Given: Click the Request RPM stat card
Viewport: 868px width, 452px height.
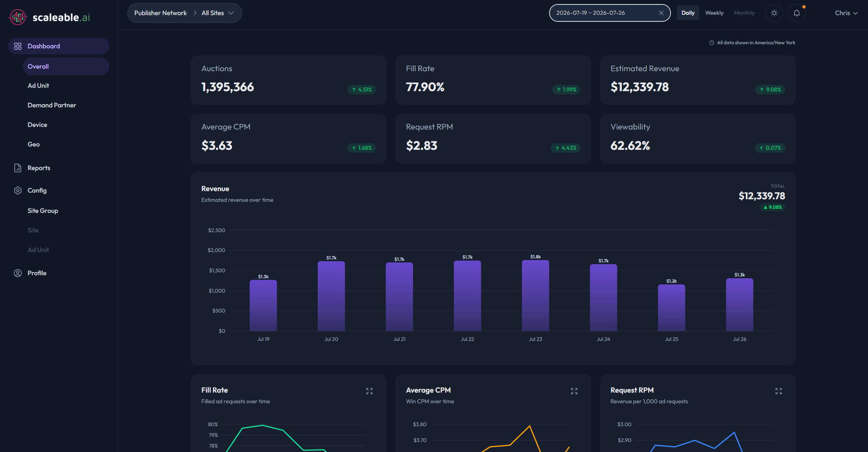Looking at the screenshot, I should [x=493, y=139].
